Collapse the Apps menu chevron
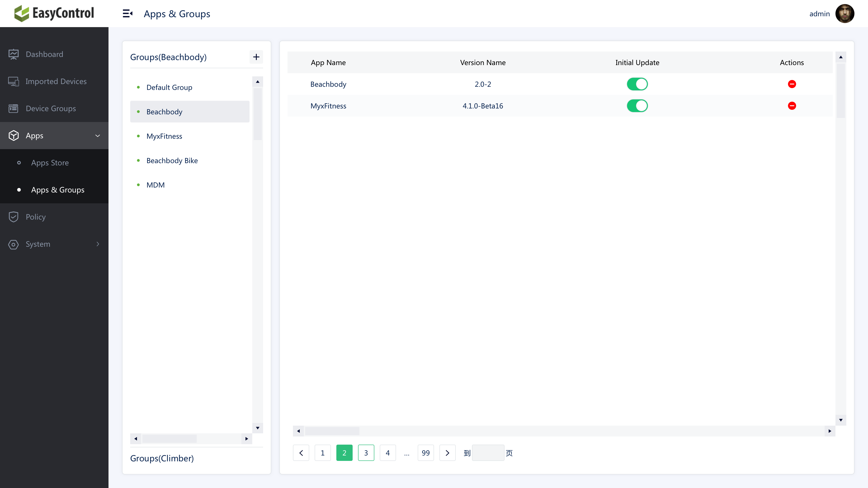868x488 pixels. click(97, 136)
